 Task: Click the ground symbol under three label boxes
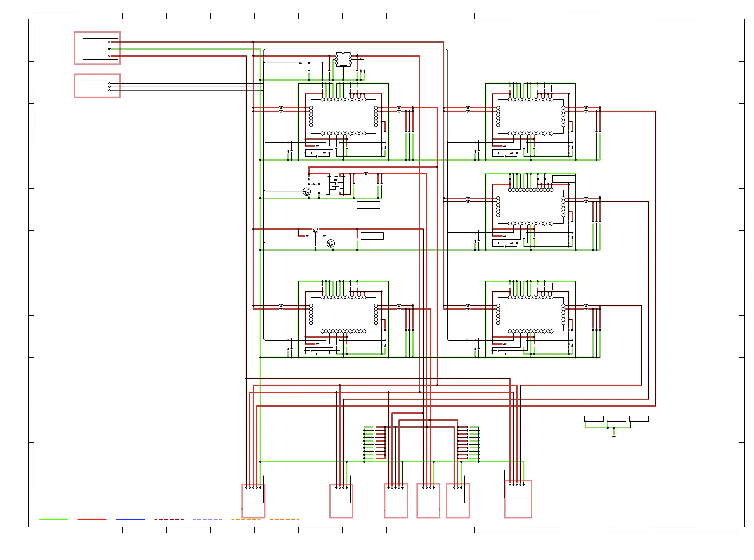click(x=613, y=436)
